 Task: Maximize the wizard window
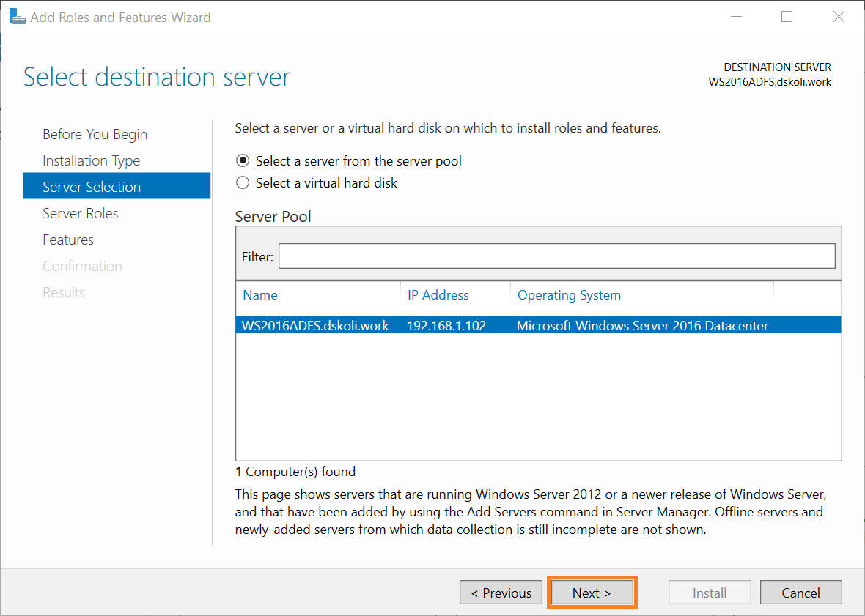pyautogui.click(x=787, y=17)
